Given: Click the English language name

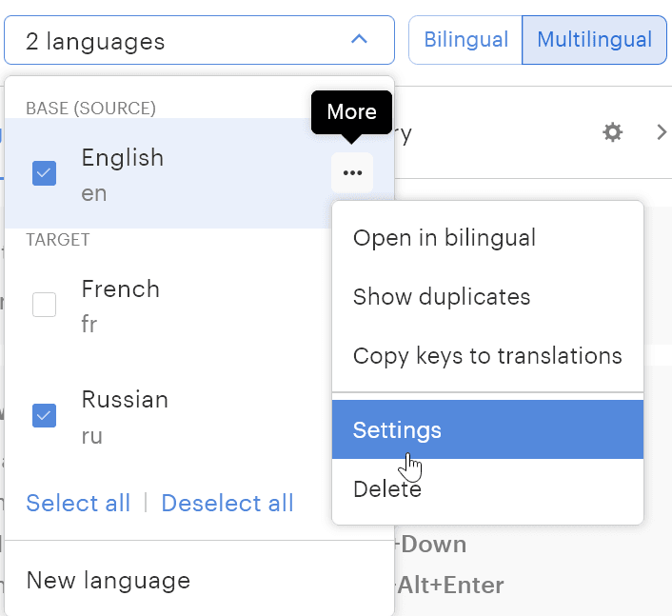Looking at the screenshot, I should 122,158.
